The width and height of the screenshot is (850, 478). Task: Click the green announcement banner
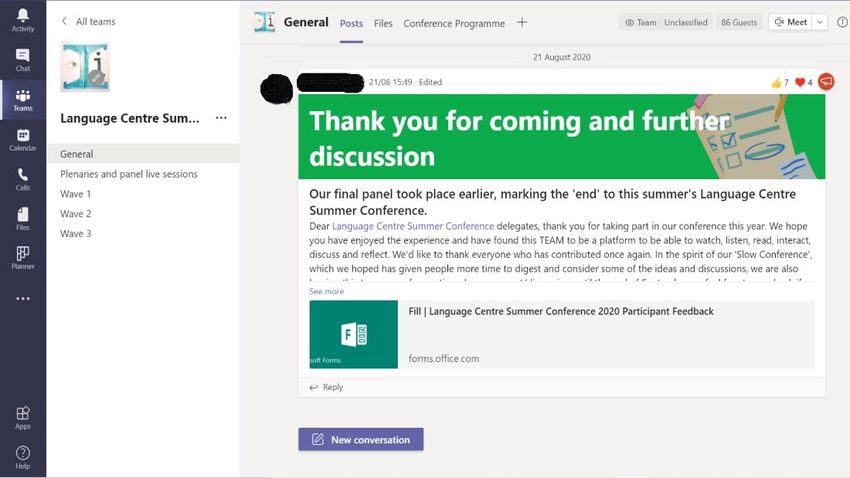pyautogui.click(x=562, y=137)
